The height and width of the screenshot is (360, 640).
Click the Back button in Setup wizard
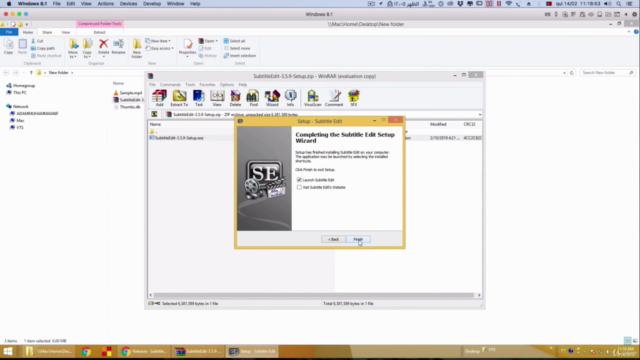pyautogui.click(x=333, y=239)
